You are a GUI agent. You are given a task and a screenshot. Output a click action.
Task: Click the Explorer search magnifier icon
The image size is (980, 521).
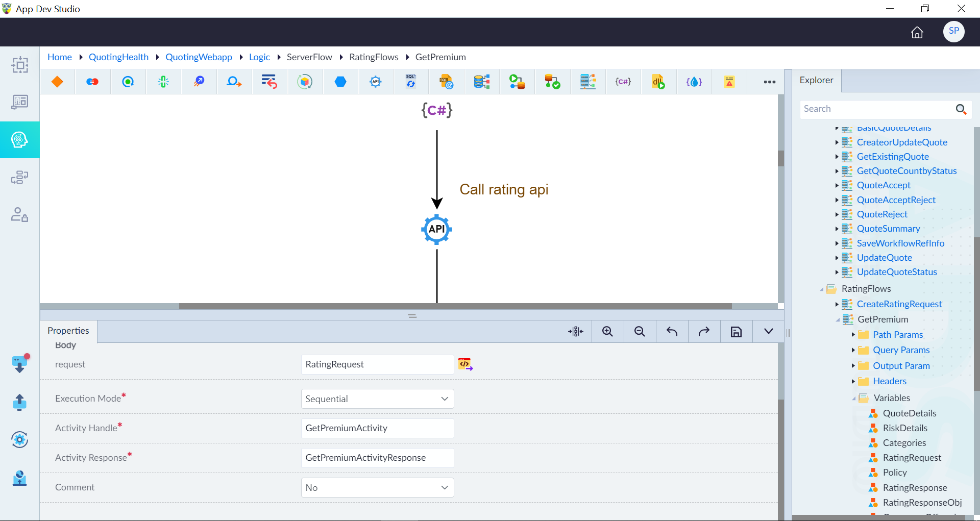pos(961,109)
